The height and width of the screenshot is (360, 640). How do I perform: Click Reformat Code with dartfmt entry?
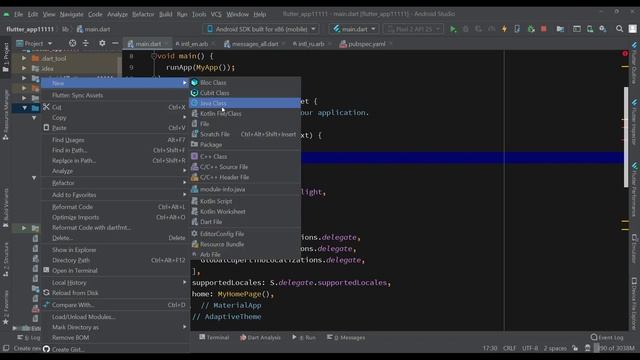[x=115, y=227]
